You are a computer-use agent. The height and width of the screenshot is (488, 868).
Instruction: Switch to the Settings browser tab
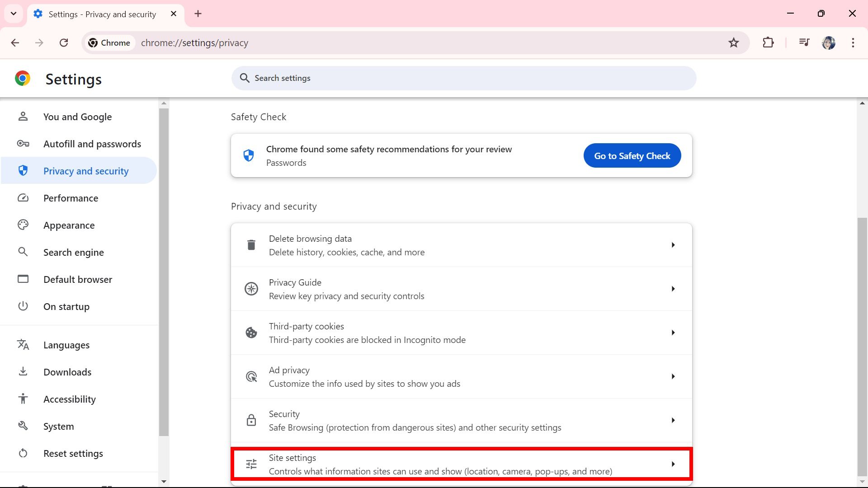(x=100, y=14)
